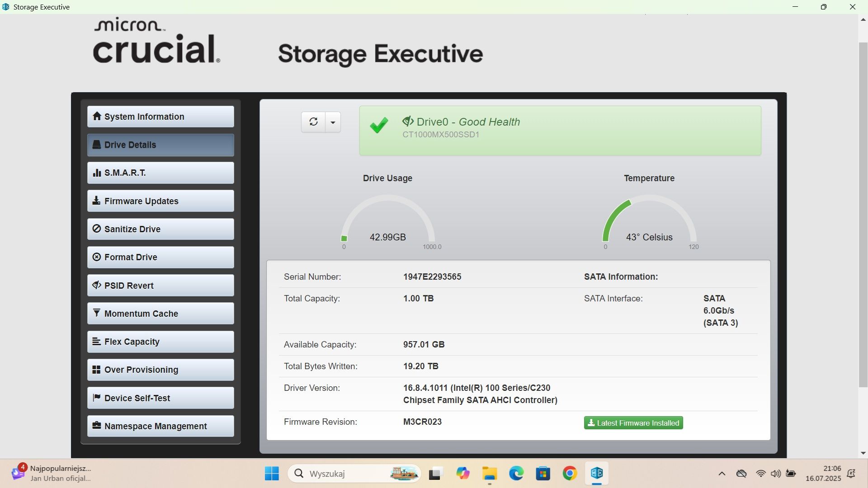Open Momentum Cache settings

click(x=160, y=314)
